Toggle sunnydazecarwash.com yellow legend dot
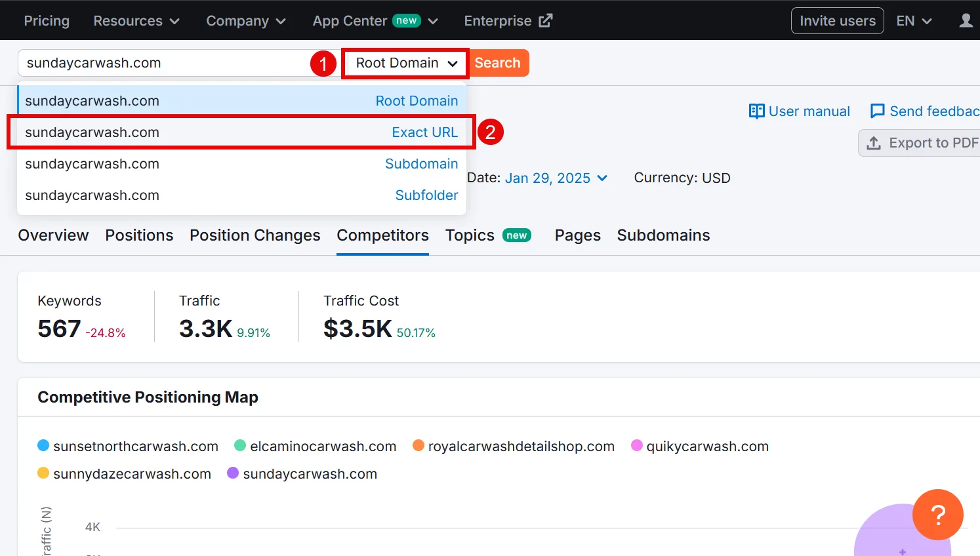This screenshot has width=980, height=556. click(43, 473)
